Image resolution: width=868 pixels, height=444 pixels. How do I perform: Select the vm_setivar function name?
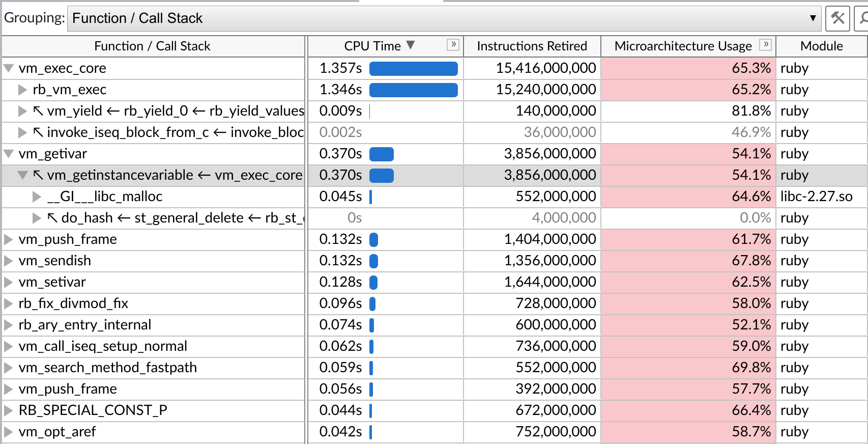pyautogui.click(x=52, y=282)
